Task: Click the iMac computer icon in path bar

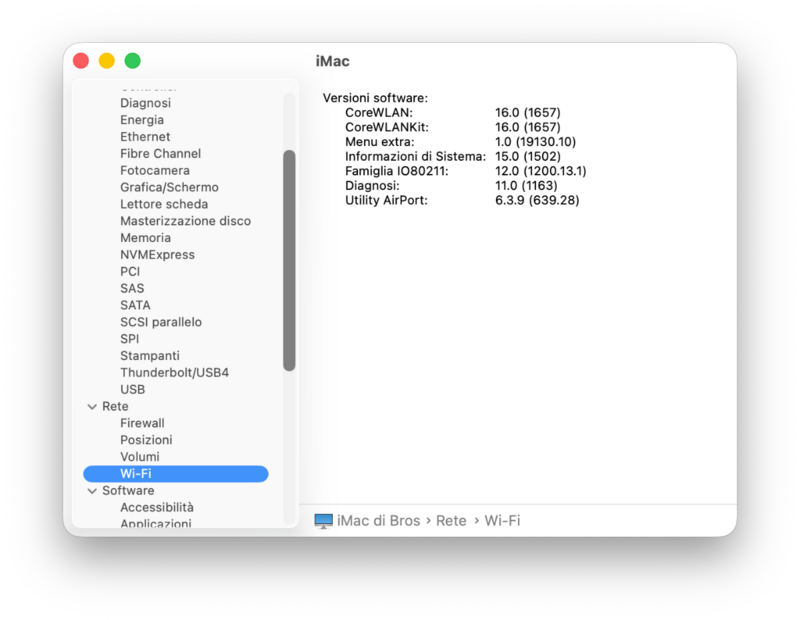Action: coord(323,521)
